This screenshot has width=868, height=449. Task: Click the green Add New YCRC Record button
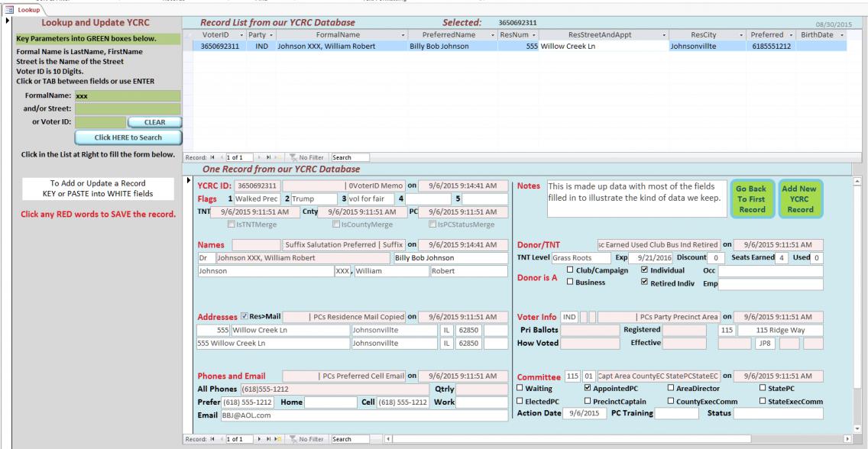(x=801, y=199)
